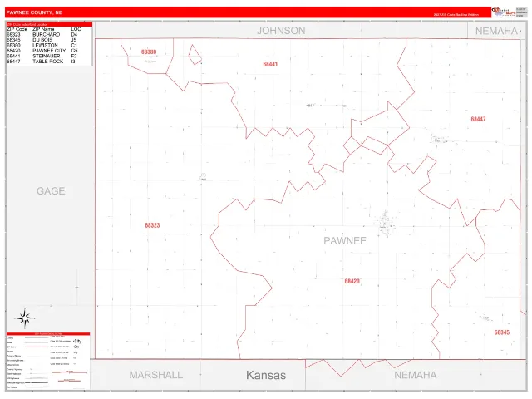
Task: Click the red 68323 ZIP label on the map
Action: [x=152, y=225]
